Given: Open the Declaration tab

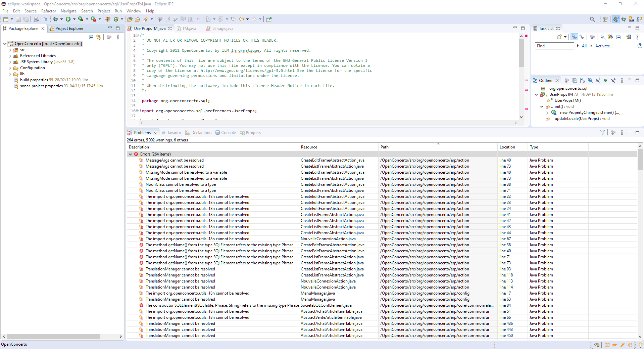Looking at the screenshot, I should [198, 133].
